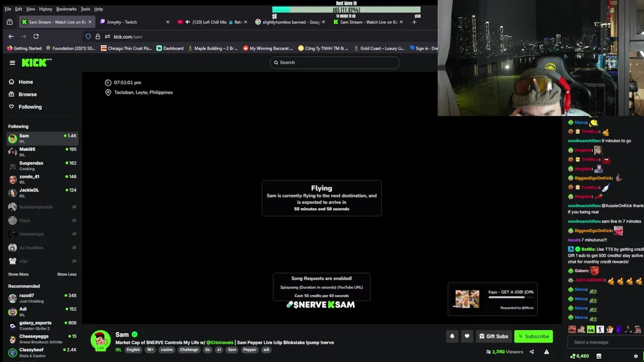Click the Following heart sidebar icon
Image resolution: width=644 pixels, height=362 pixels.
pos(12,107)
